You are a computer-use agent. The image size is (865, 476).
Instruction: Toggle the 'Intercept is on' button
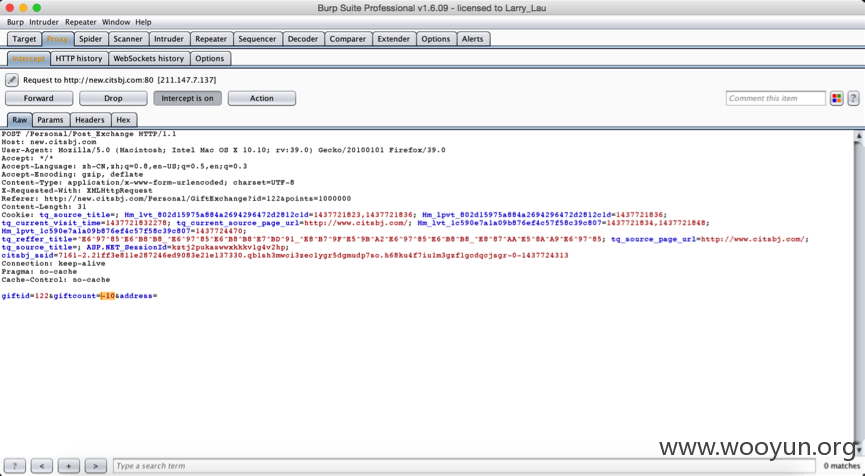[x=187, y=98]
